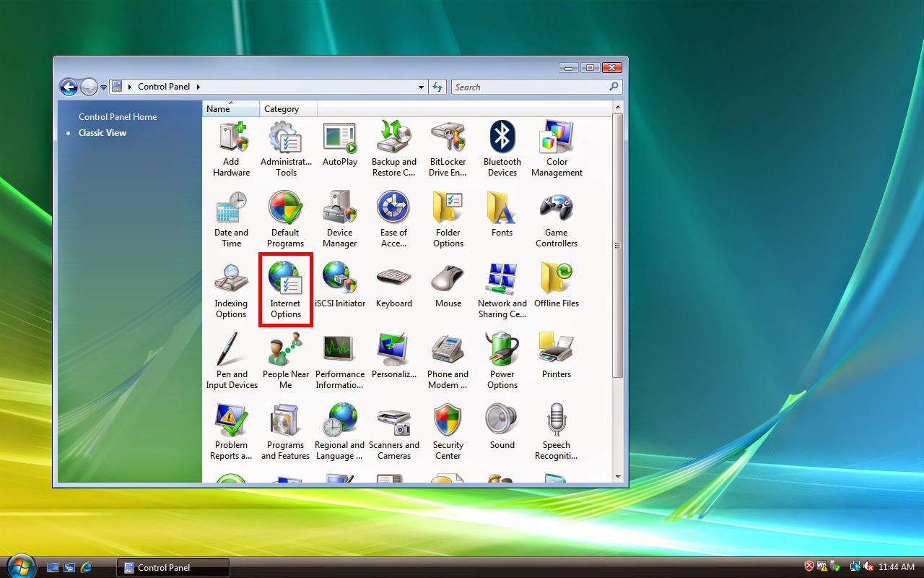
Task: Open Performance Information icon
Action: [340, 362]
